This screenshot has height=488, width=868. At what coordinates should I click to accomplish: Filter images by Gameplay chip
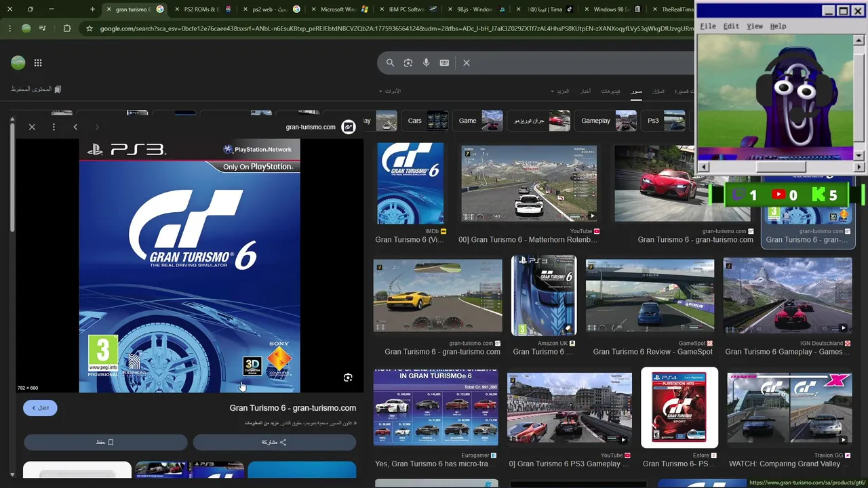pyautogui.click(x=606, y=121)
